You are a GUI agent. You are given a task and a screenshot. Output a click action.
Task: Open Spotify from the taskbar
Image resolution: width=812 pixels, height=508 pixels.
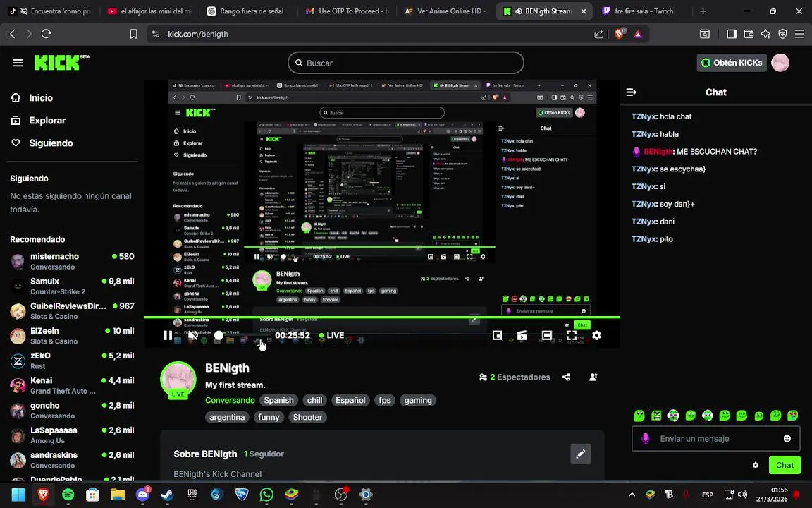(x=68, y=495)
